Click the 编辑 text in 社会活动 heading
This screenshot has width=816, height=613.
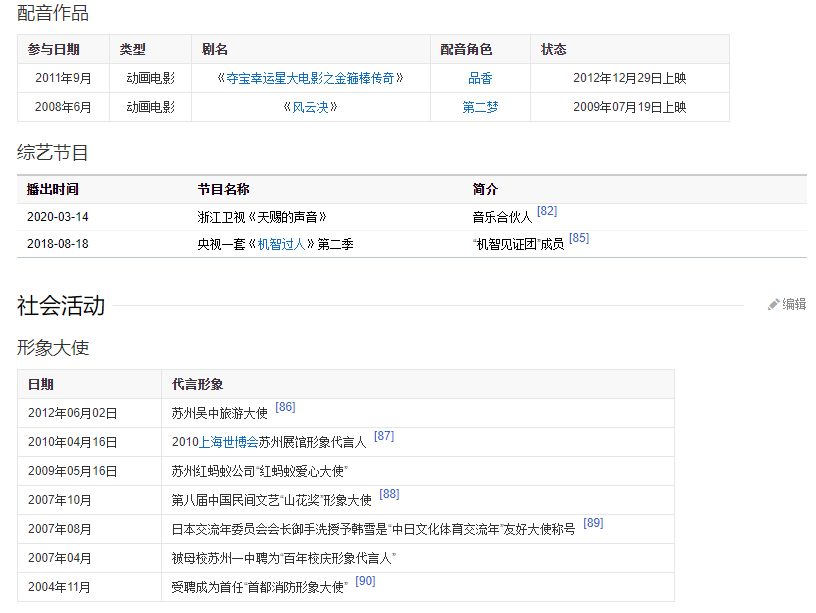tap(794, 304)
